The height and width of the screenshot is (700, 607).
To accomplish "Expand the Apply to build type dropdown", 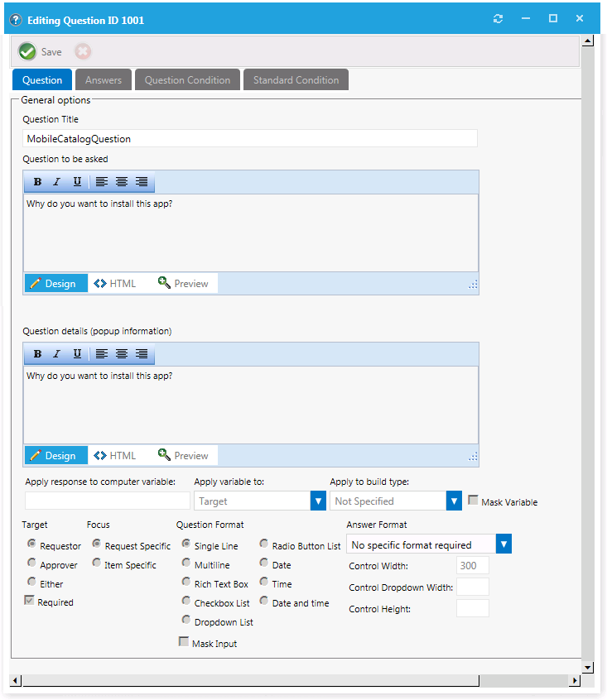I will point(454,501).
